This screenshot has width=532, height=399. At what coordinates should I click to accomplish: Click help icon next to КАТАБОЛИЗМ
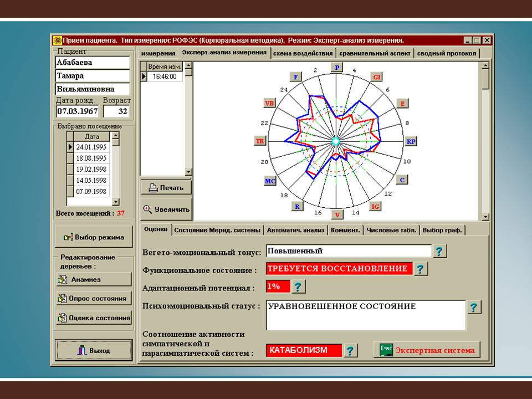tap(351, 350)
